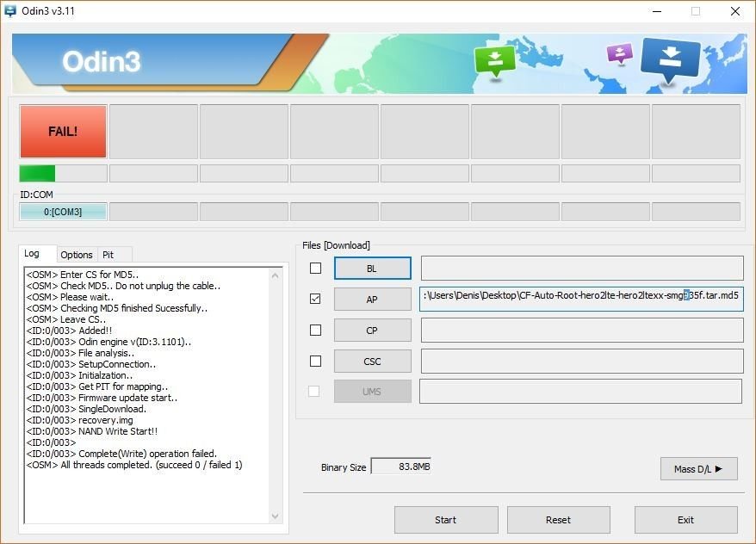Enable the CSC file checkbox
This screenshot has width=756, height=544.
315,361
